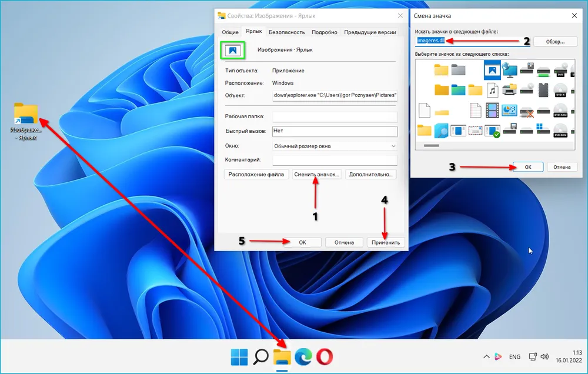The width and height of the screenshot is (588, 374).
Task: Select the DVD-RAM disc icon
Action: [x=560, y=109]
